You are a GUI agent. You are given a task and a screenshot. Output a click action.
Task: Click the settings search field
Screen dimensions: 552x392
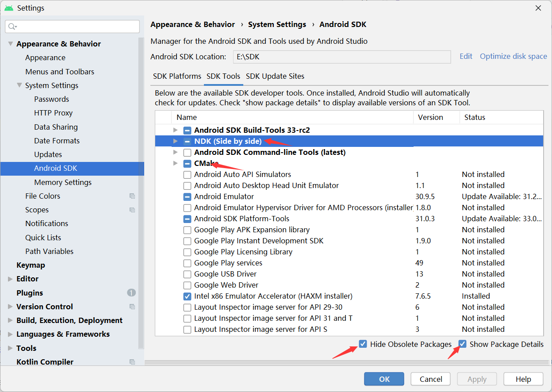click(x=72, y=27)
